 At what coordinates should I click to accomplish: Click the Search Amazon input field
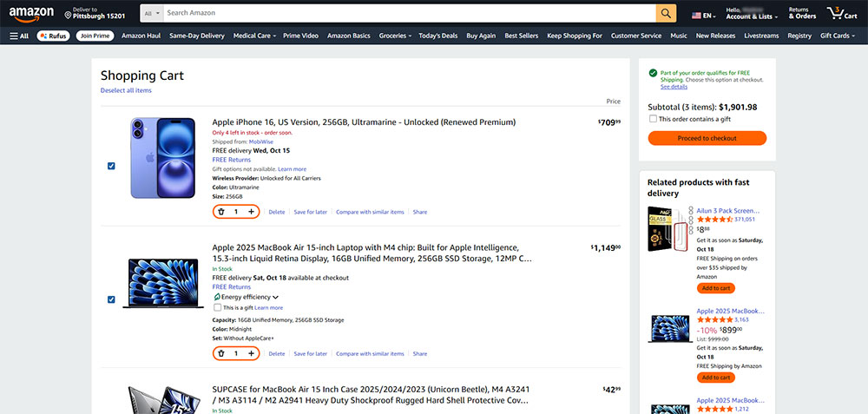(408, 14)
